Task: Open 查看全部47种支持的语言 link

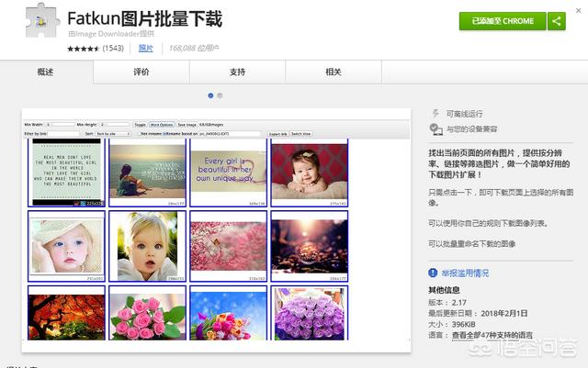Action: (x=492, y=335)
